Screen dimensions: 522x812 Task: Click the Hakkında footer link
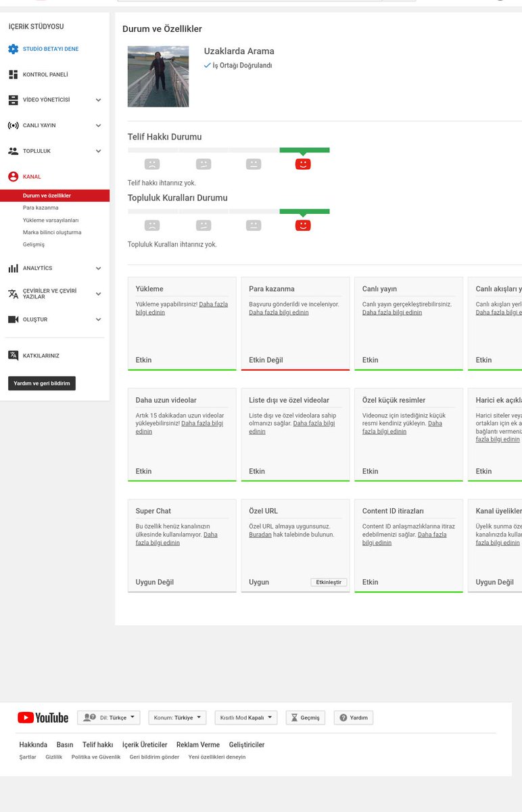pyautogui.click(x=33, y=744)
